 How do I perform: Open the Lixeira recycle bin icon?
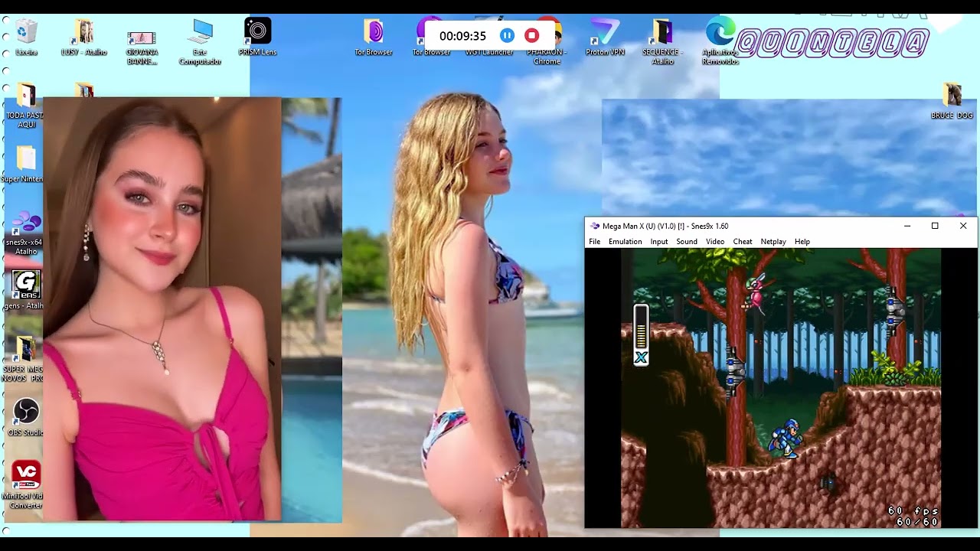(x=26, y=37)
